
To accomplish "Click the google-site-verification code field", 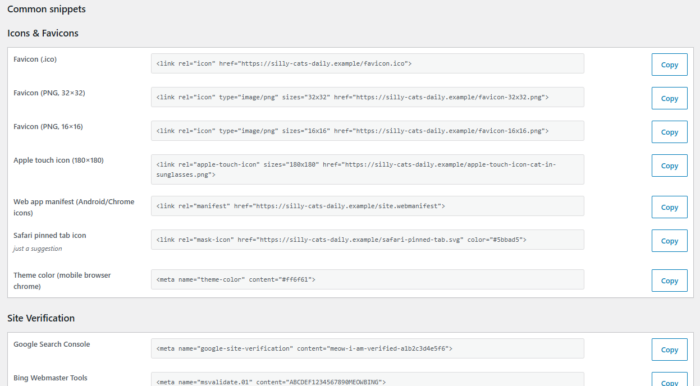I will coord(367,349).
